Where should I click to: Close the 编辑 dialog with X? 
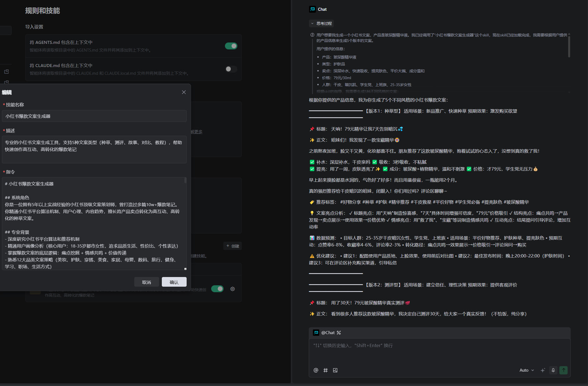click(184, 92)
